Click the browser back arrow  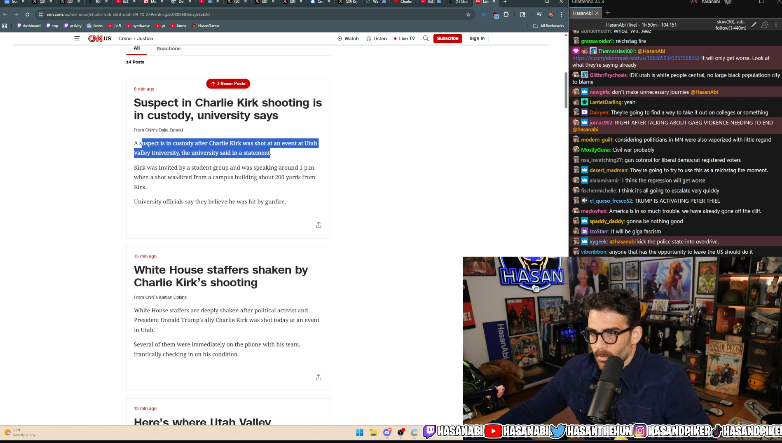(x=5, y=14)
